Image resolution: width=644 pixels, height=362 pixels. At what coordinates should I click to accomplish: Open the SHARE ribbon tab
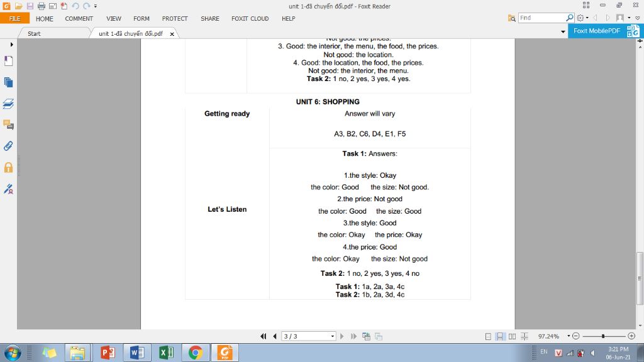(210, 18)
